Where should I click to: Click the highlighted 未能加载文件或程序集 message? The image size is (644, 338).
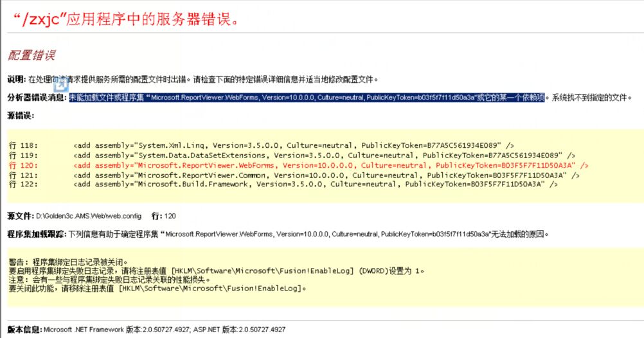click(307, 97)
